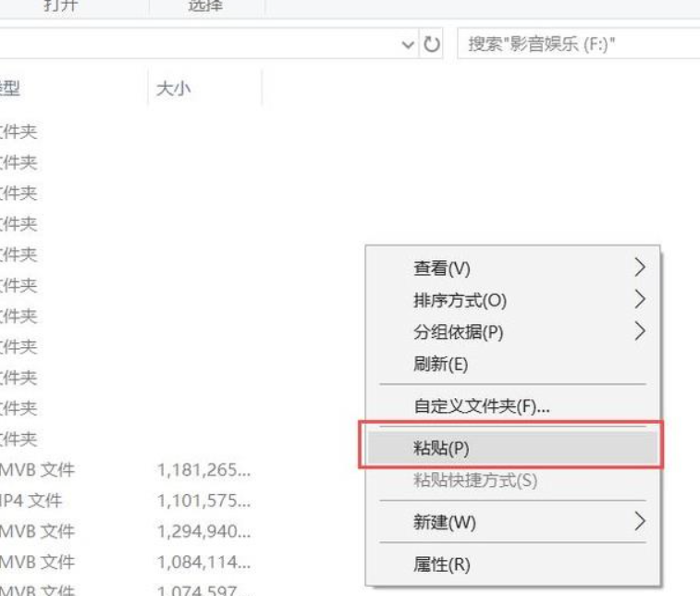Click the 选择 ribbon group label
Image resolution: width=700 pixels, height=596 pixels.
pyautogui.click(x=205, y=6)
